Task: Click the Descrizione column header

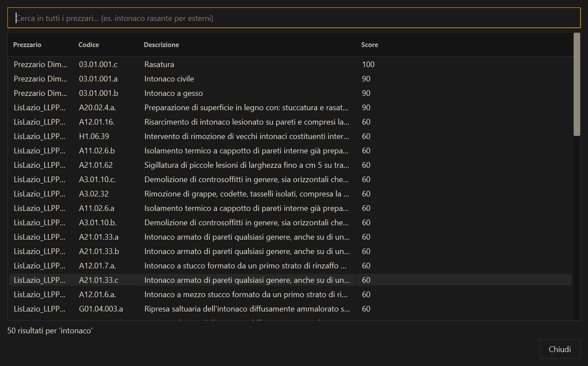Action: point(162,45)
